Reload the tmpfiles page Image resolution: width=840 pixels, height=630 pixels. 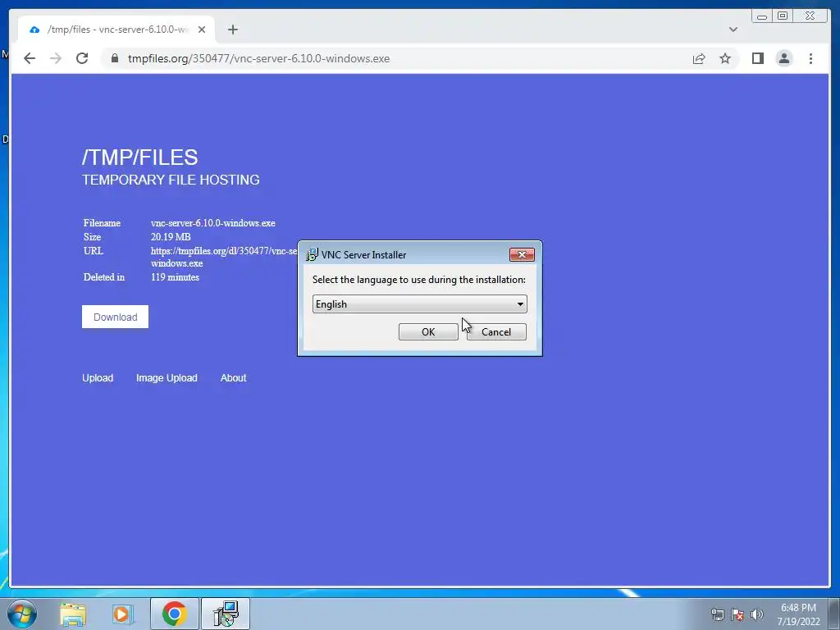point(82,58)
